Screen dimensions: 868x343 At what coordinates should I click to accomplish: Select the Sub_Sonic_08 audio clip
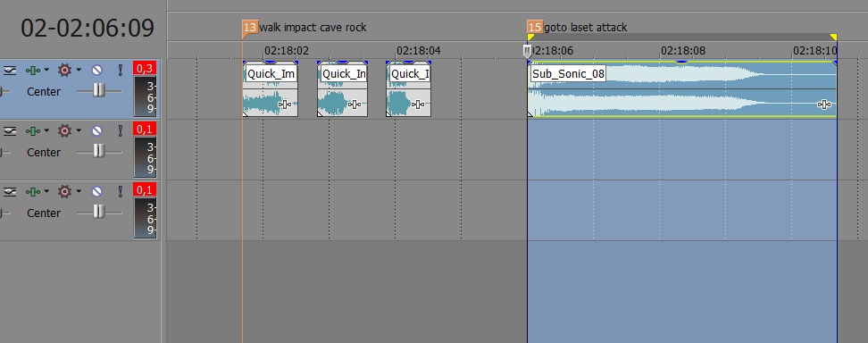tap(682, 88)
